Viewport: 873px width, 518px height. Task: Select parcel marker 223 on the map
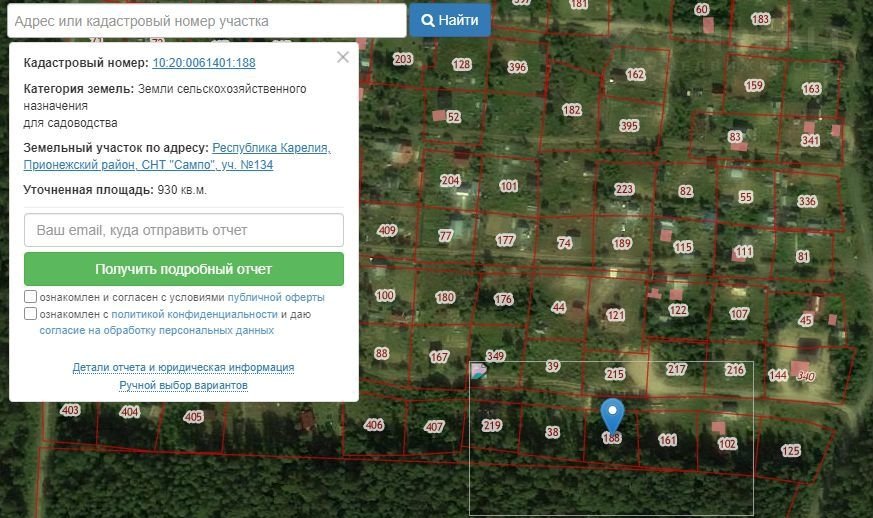(x=624, y=190)
